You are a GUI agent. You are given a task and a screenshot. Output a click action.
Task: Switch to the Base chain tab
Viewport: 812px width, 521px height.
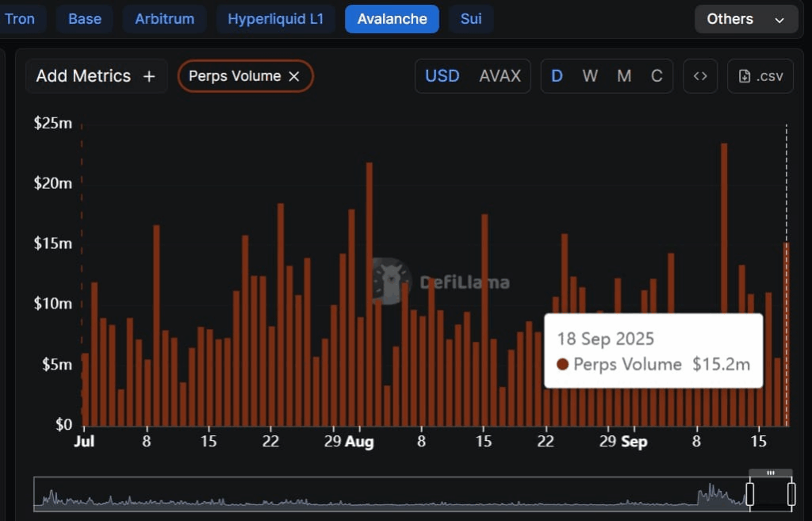click(84, 18)
